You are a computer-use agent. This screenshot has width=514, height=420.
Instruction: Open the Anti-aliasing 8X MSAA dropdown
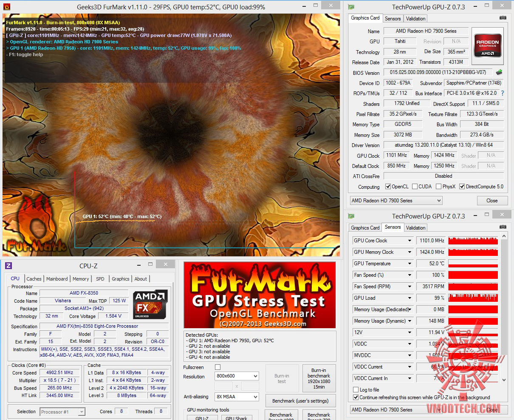pos(237,397)
